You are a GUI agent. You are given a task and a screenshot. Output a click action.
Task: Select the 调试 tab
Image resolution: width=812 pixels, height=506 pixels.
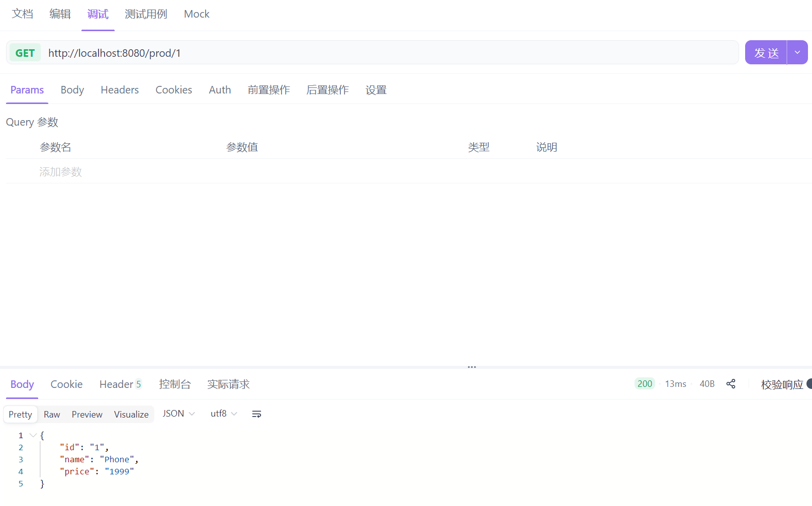coord(98,14)
